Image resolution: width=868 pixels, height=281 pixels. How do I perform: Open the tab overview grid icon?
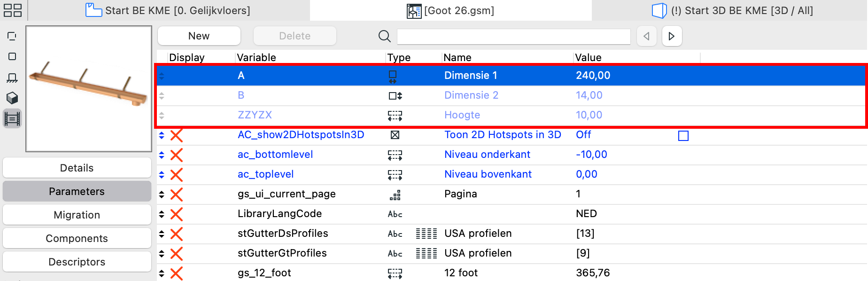tap(13, 10)
